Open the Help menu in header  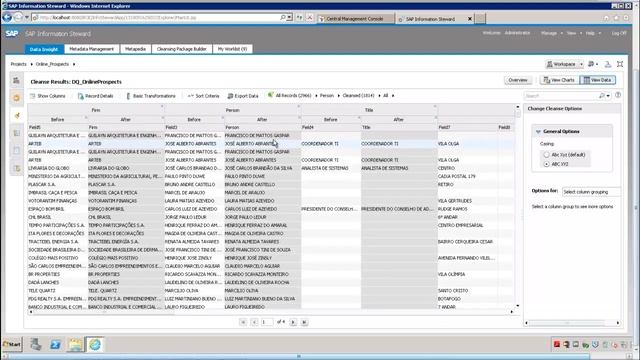point(593,33)
